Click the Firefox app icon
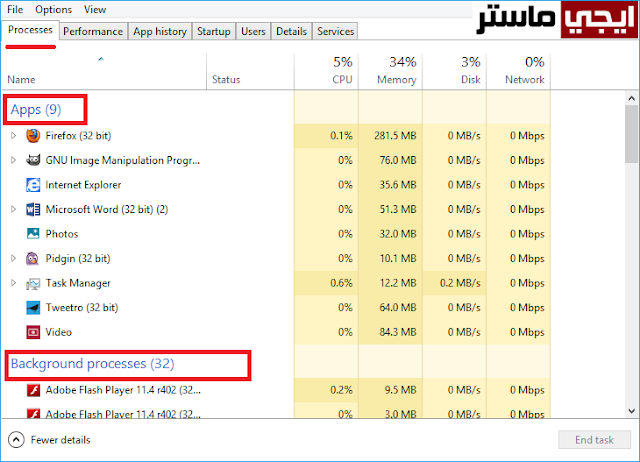The width and height of the screenshot is (640, 462). click(x=33, y=135)
